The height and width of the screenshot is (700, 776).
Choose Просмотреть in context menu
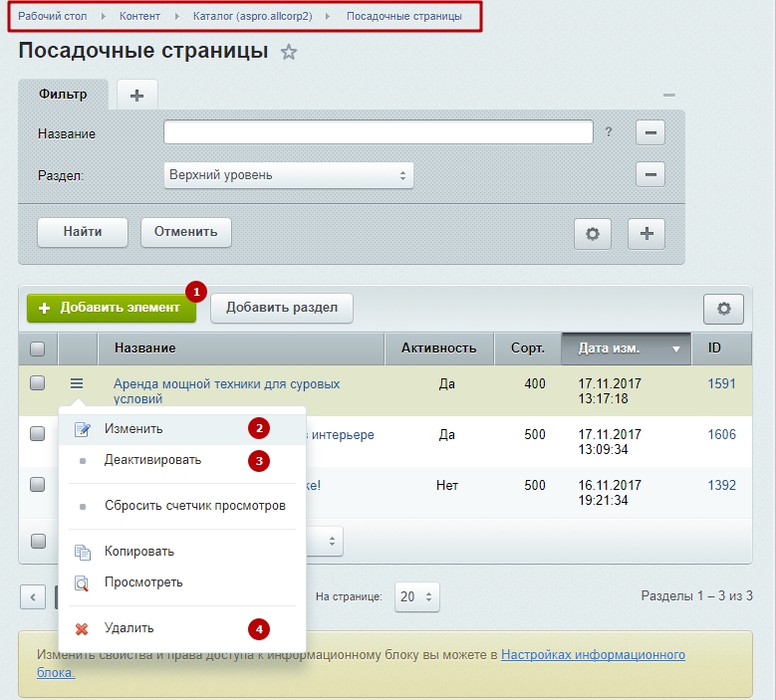pos(182,583)
